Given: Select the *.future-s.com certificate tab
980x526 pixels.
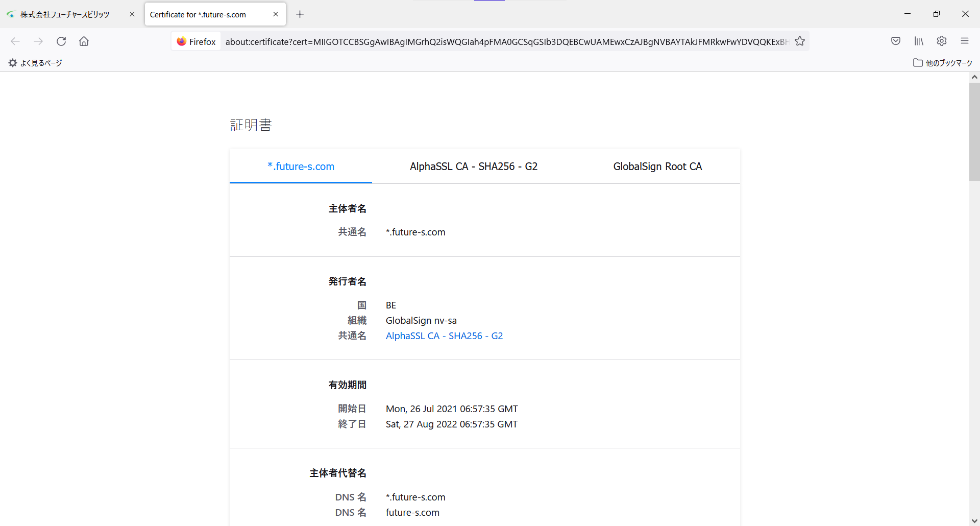Looking at the screenshot, I should tap(301, 166).
